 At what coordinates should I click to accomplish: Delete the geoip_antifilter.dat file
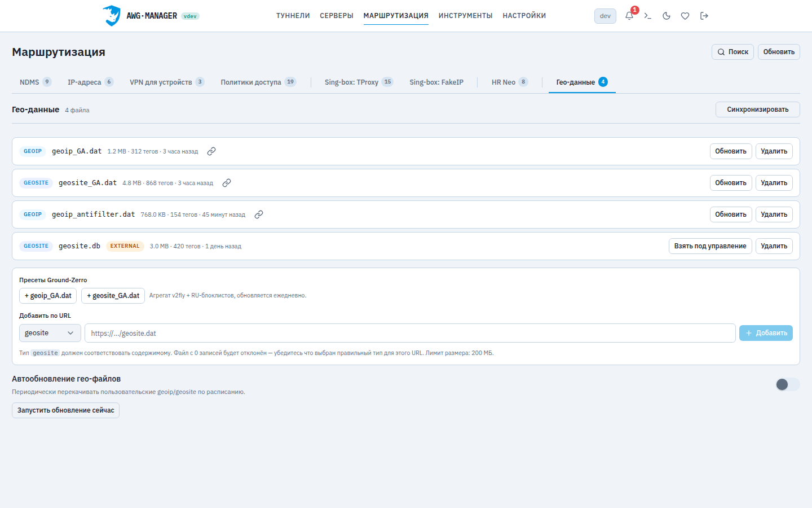point(774,214)
